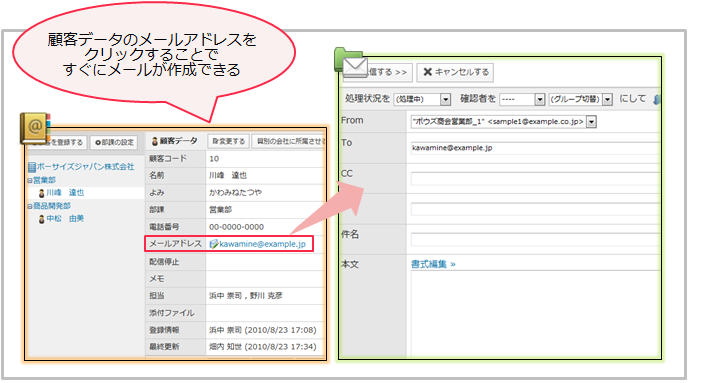Open the グループ切替 dropdown

point(580,99)
